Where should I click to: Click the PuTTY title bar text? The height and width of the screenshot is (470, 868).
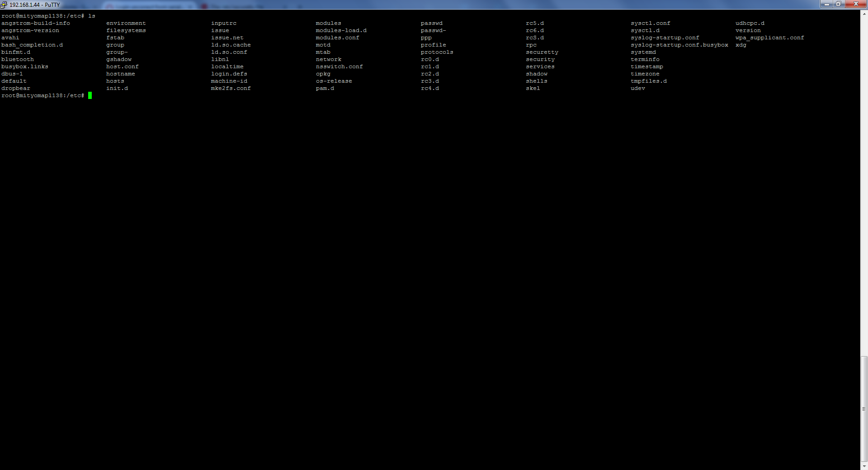34,5
